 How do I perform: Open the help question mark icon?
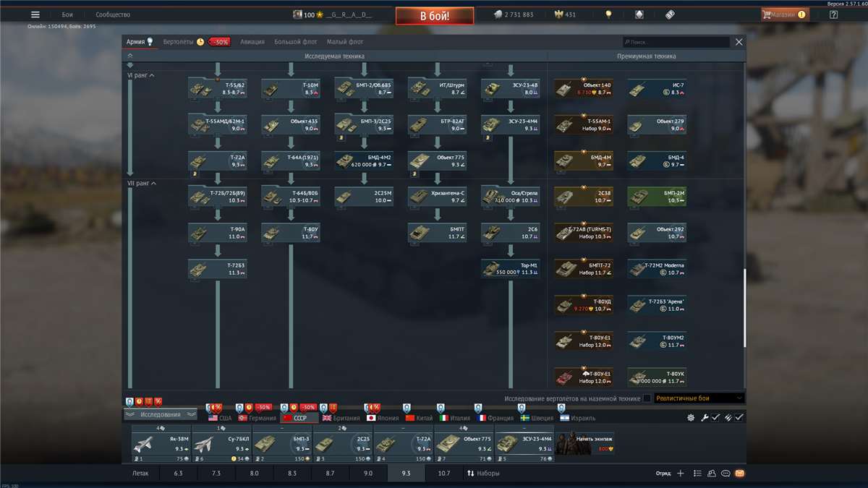click(833, 14)
